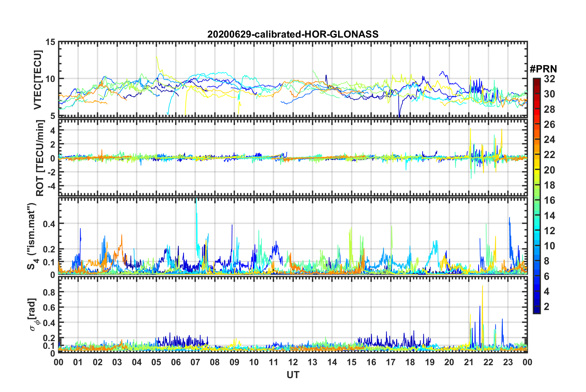Click the PRN colorbar strip
This screenshot has width=586, height=392.
click(536, 196)
